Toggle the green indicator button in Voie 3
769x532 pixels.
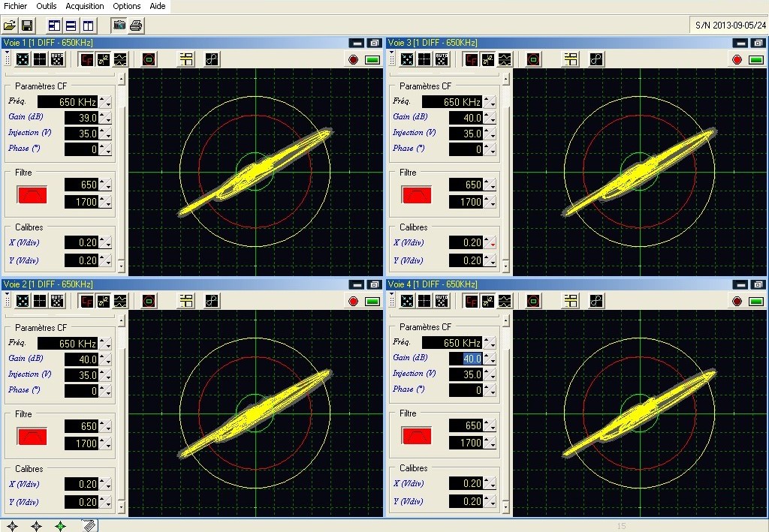[x=756, y=60]
